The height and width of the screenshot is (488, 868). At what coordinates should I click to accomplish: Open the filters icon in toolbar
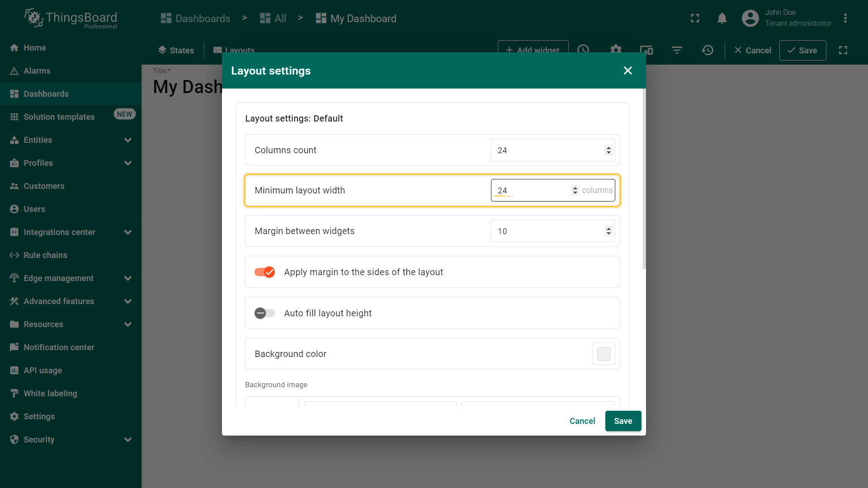pyautogui.click(x=677, y=50)
